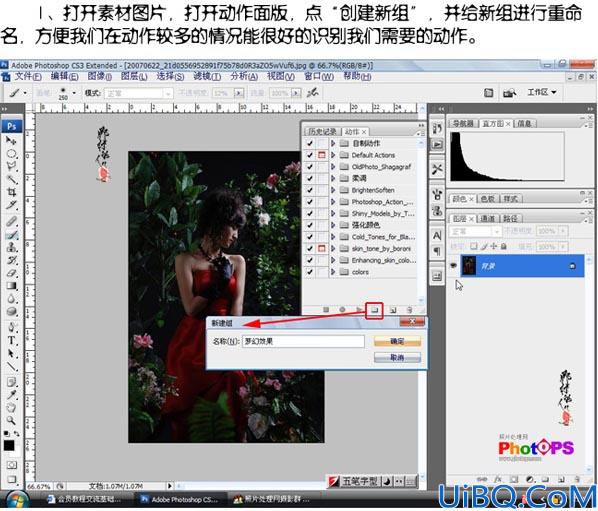This screenshot has height=511, width=598.
Task: Expand the Photoshop_Action set
Action: (333, 202)
